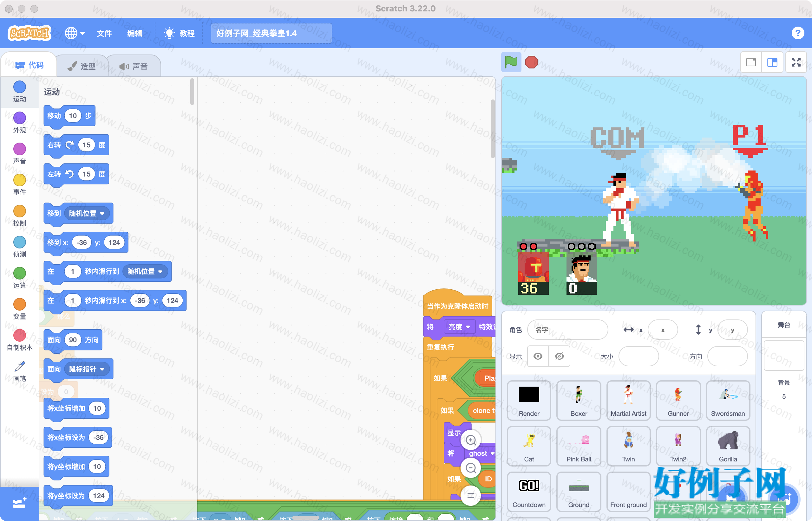The height and width of the screenshot is (521, 812).
Task: Open the language globe dropdown
Action: click(75, 33)
